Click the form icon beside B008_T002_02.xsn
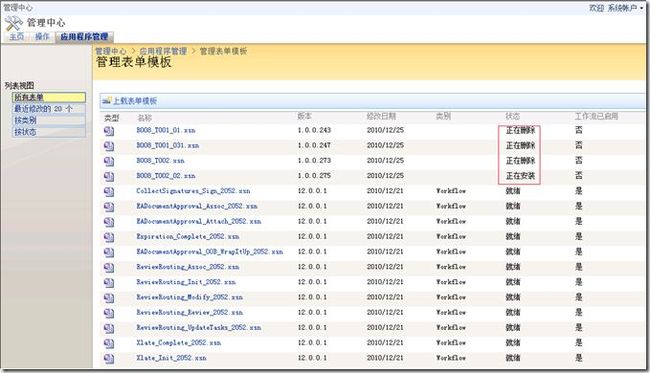The image size is (650, 373). [x=109, y=177]
